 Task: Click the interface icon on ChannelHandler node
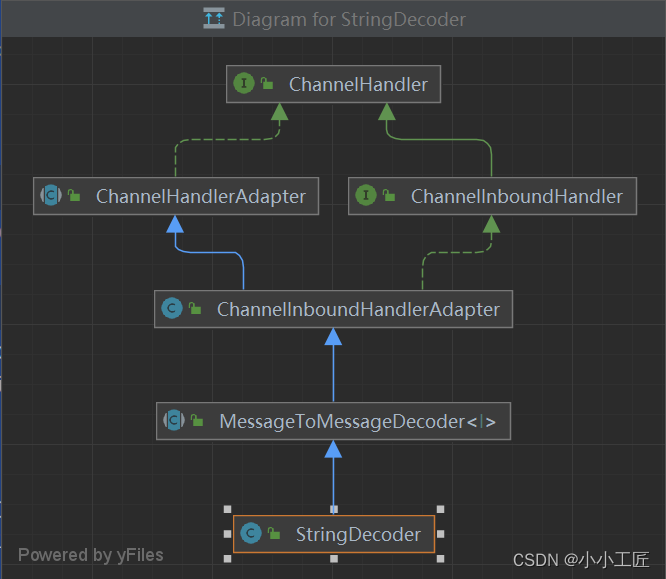244,84
